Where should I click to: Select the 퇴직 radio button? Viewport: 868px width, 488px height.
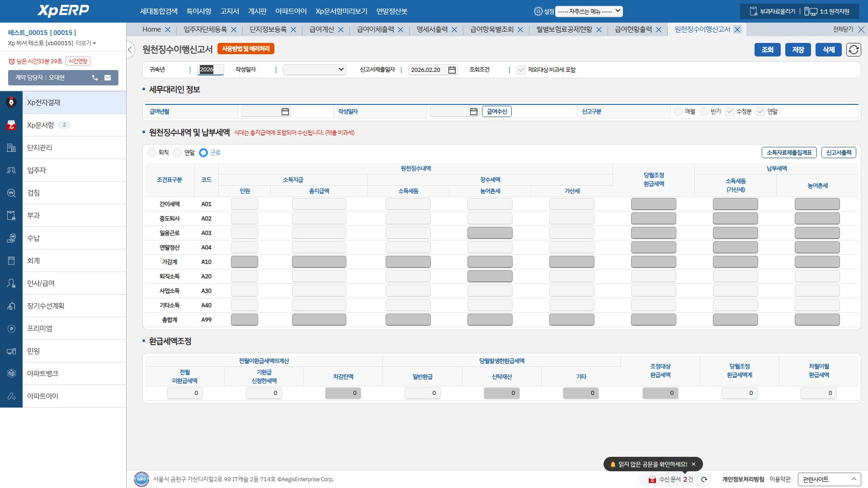point(152,153)
